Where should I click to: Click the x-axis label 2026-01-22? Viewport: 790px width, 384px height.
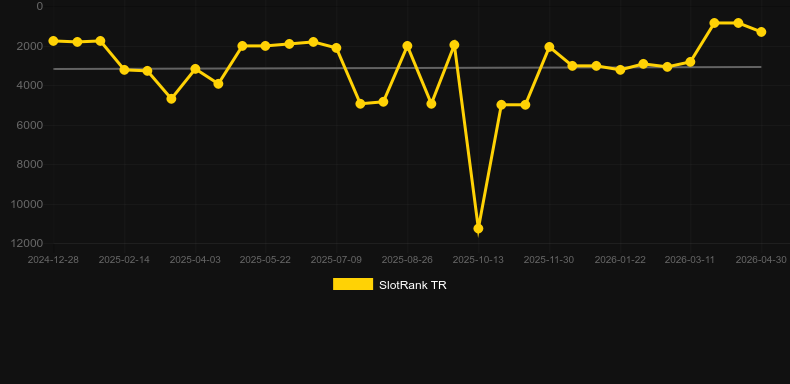(x=620, y=260)
